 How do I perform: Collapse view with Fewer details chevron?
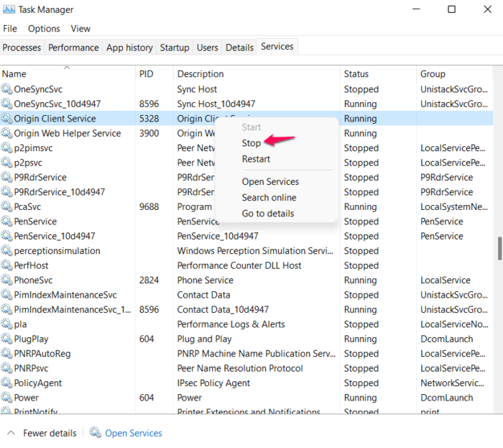point(11,433)
